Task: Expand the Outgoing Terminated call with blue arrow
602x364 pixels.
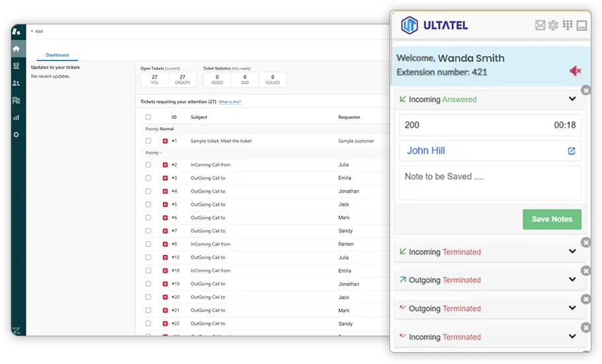Action: pyautogui.click(x=572, y=280)
